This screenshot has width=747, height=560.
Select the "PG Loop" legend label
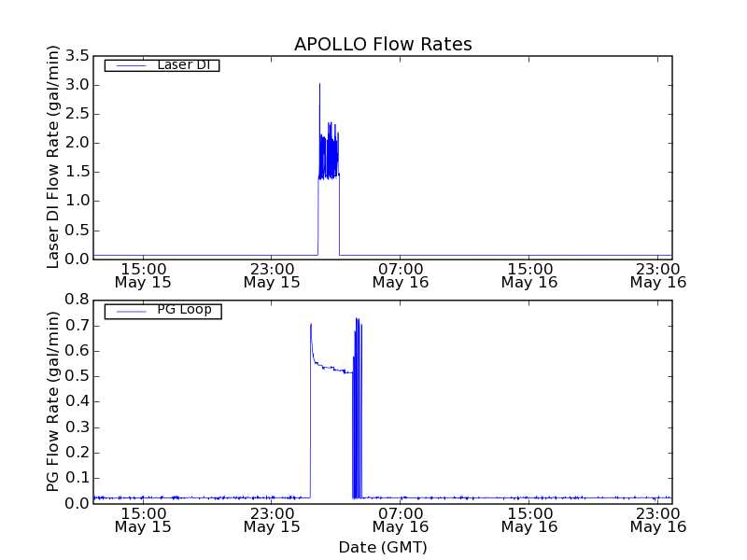(x=184, y=310)
